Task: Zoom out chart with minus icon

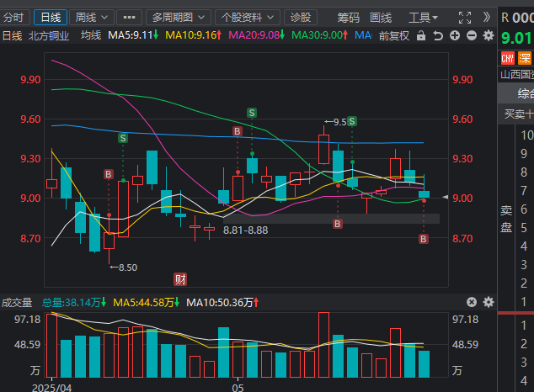Action: tap(471, 34)
